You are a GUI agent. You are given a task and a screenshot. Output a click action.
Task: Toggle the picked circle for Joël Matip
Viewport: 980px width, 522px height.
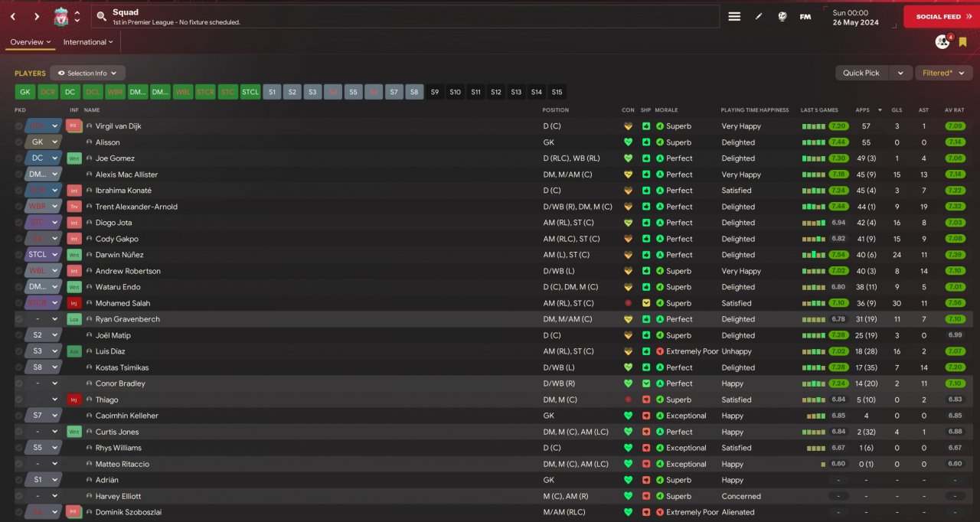click(x=19, y=335)
